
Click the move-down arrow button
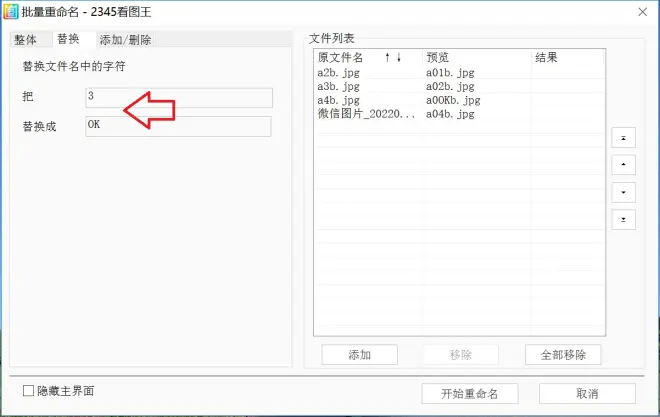[x=623, y=192]
